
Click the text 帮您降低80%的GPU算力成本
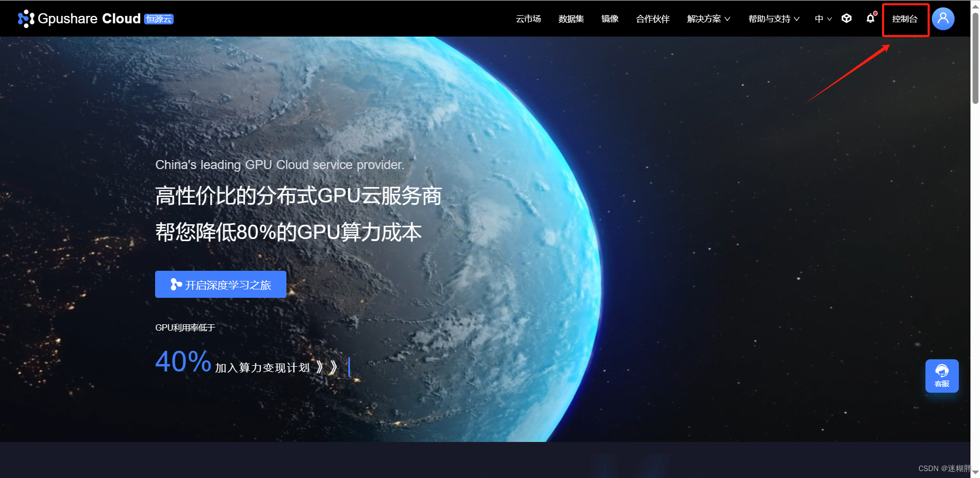click(289, 232)
